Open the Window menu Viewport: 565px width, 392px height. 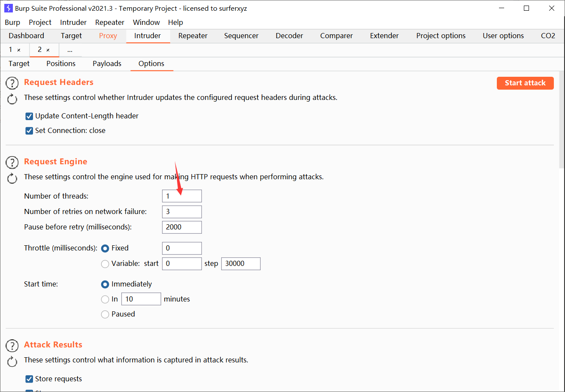(x=146, y=22)
